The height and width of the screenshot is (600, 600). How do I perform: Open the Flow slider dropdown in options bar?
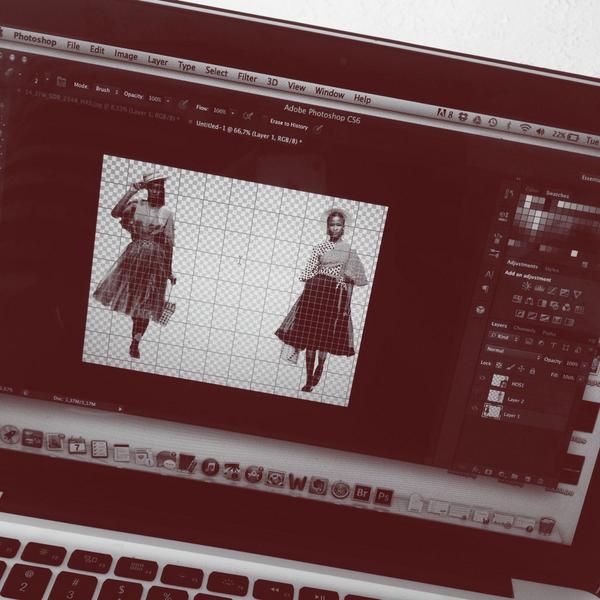(233, 113)
